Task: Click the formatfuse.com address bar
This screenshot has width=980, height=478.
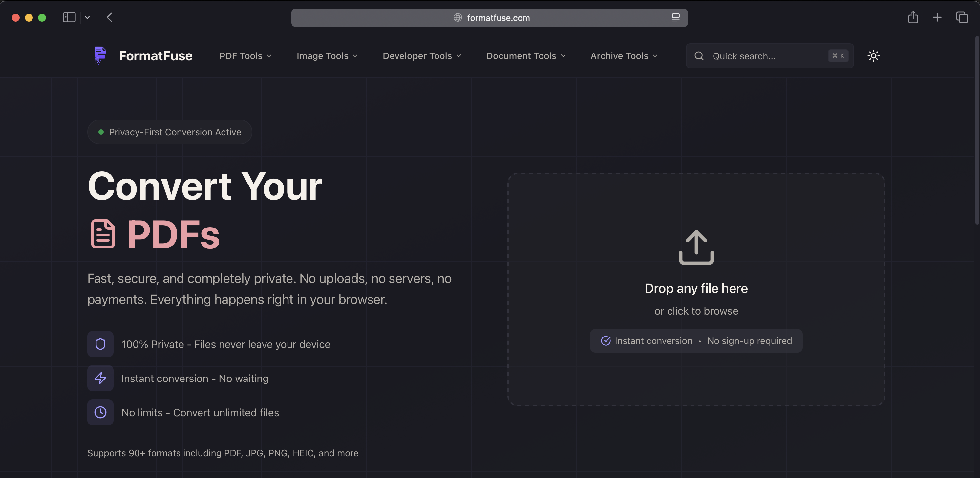Action: [x=489, y=18]
